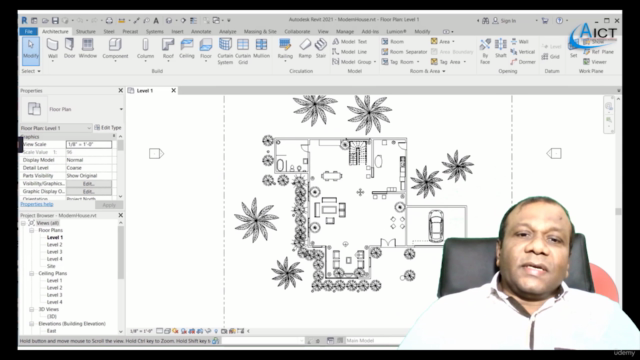
Task: Open the Properties help link
Action: click(37, 204)
